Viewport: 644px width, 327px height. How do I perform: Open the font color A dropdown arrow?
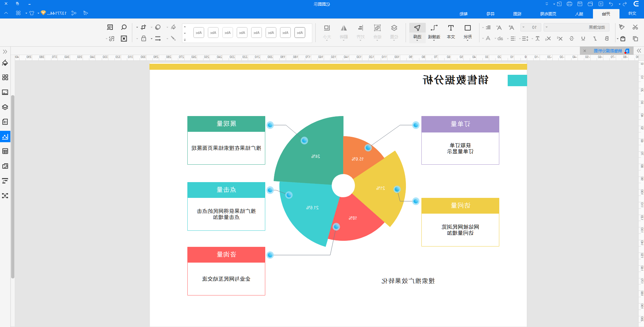[x=483, y=39]
